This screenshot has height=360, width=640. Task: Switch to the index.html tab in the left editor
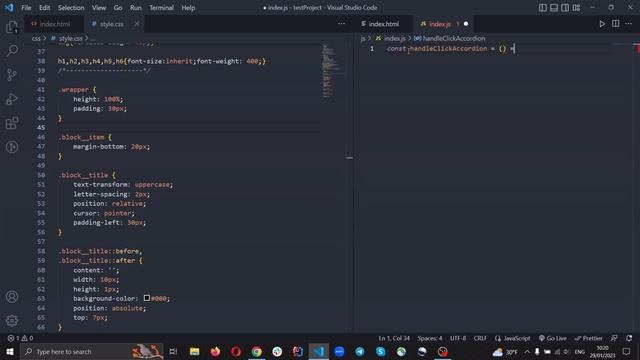coord(54,24)
